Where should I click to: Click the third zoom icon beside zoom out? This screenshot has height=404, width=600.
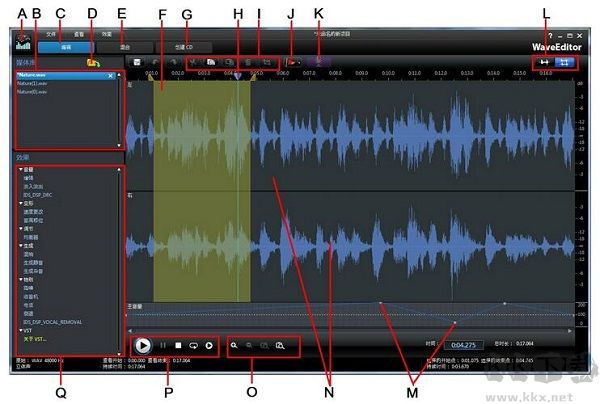[x=264, y=345]
